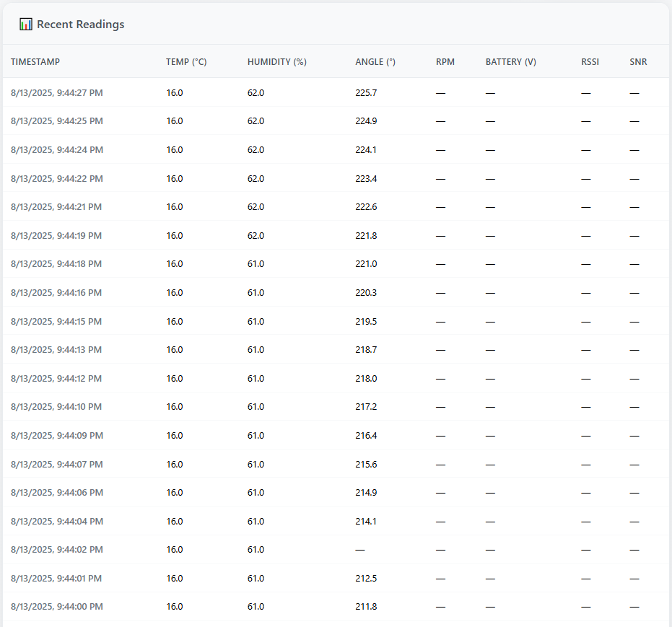The width and height of the screenshot is (672, 627).
Task: Select the bottom row timestamp 9:44:00 PM
Action: pyautogui.click(x=56, y=607)
